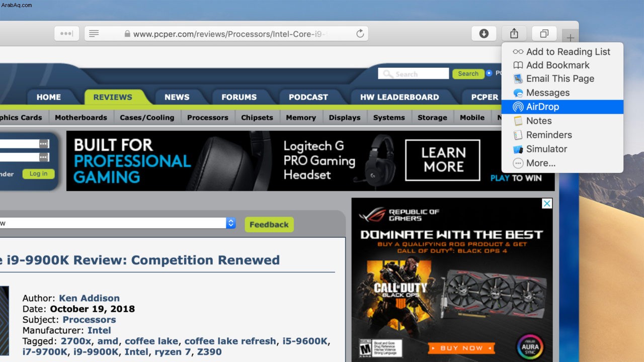Click the Feedback button
644x362 pixels.
point(269,225)
